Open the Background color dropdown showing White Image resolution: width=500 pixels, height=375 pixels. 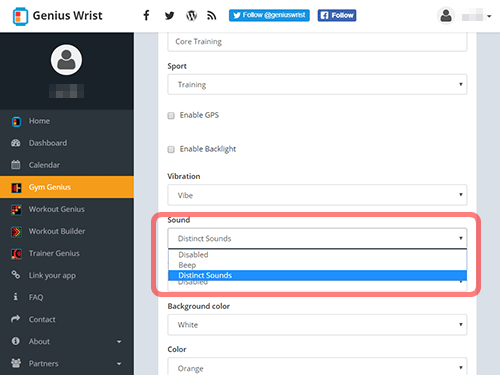coord(317,325)
